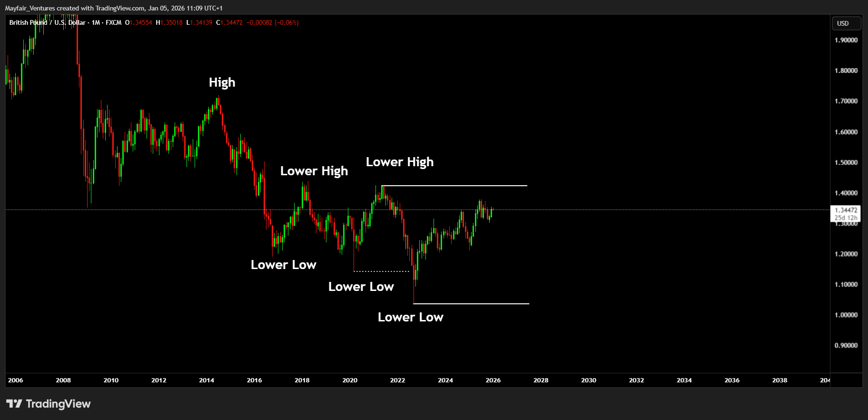
Task: Click the 1.20000 price axis value
Action: pos(846,254)
